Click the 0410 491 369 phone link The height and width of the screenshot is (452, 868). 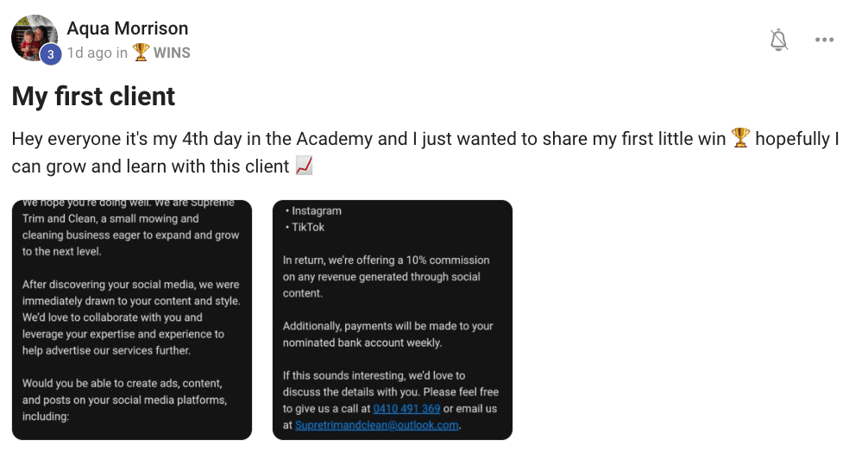tap(406, 408)
